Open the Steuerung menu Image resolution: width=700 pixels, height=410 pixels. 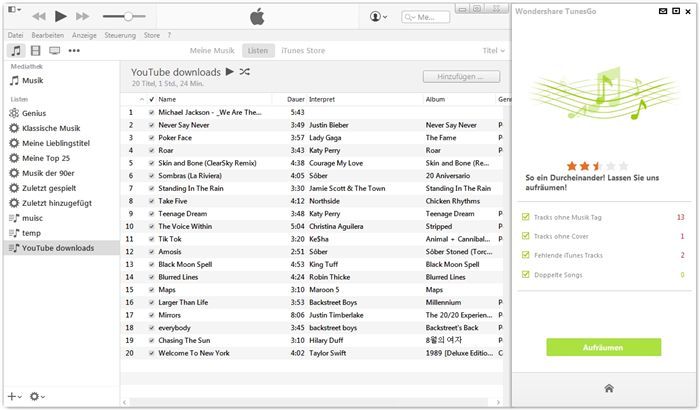(120, 35)
